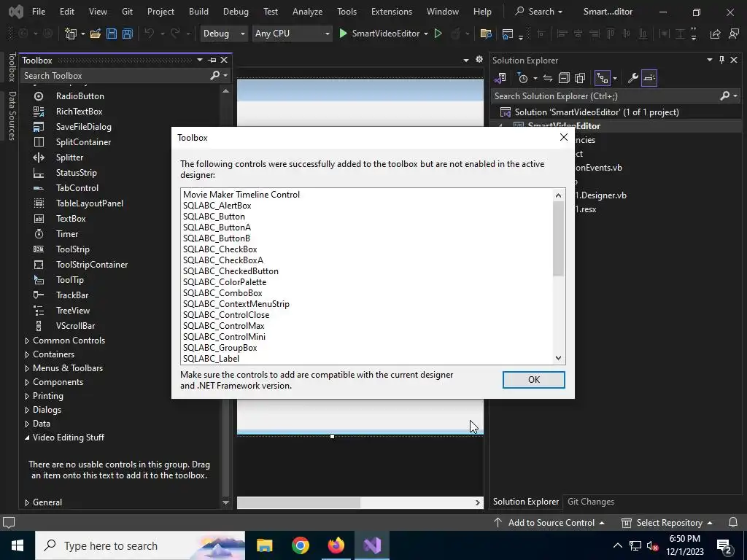Viewport: 747px width, 560px height.
Task: Toggle Show All Files in Solution Explorer
Action: click(x=580, y=78)
